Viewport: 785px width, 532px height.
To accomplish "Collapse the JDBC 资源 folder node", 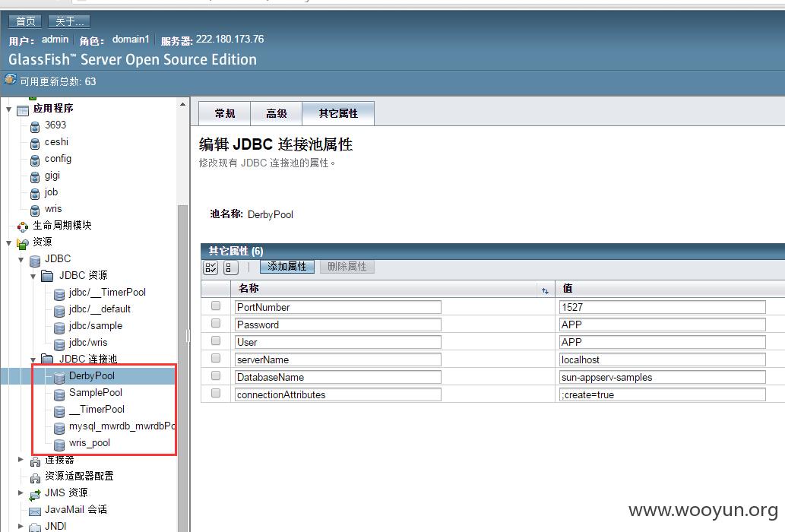I will (x=33, y=276).
